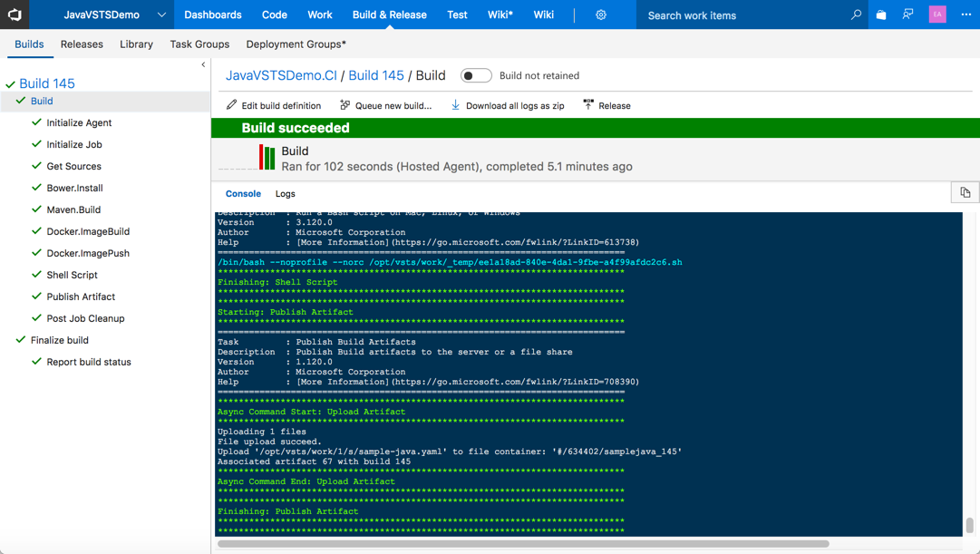This screenshot has height=554, width=980.
Task: Open the ellipsis overflow menu in navigation
Action: pyautogui.click(x=965, y=15)
